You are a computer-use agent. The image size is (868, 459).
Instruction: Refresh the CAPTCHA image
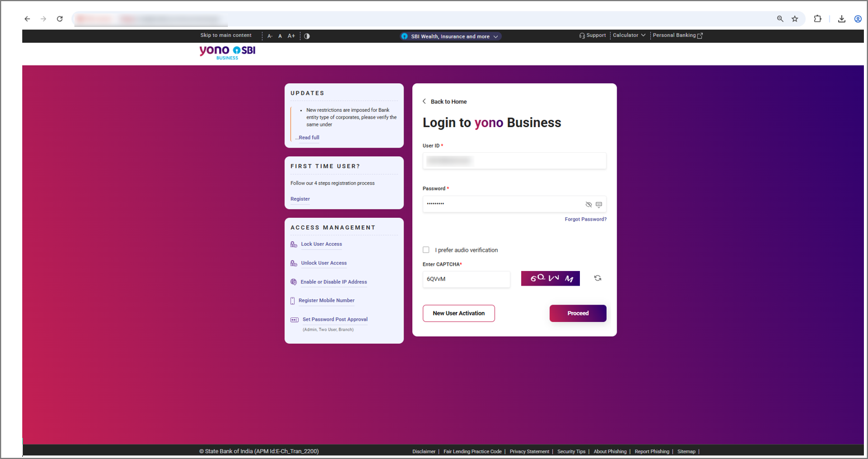[597, 278]
